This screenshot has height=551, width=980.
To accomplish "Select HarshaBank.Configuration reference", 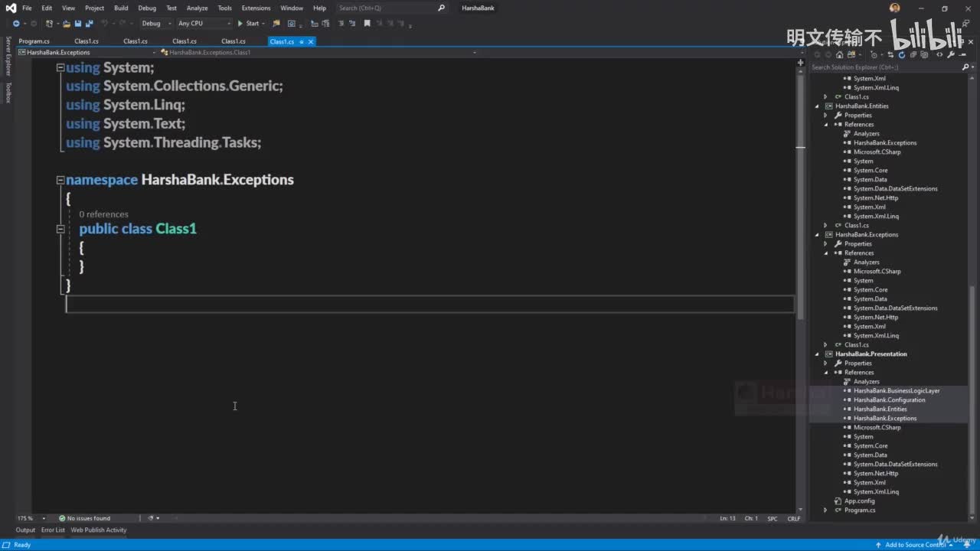I will [x=889, y=400].
